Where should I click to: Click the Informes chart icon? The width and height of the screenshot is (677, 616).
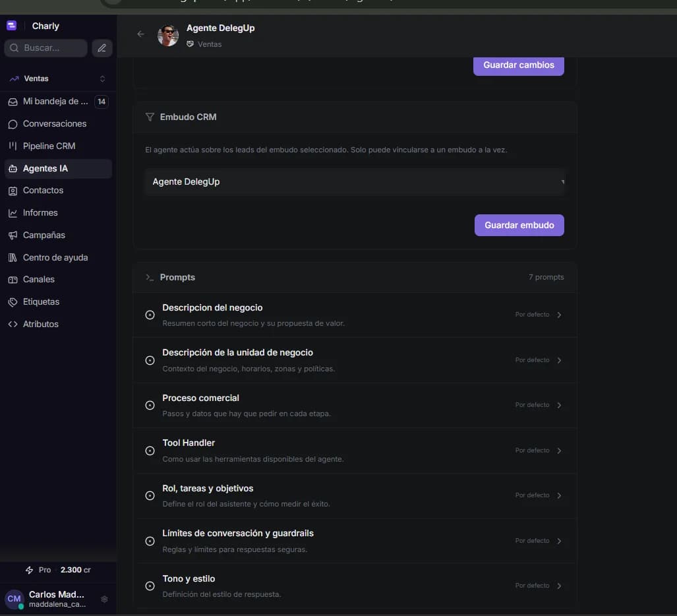[13, 213]
